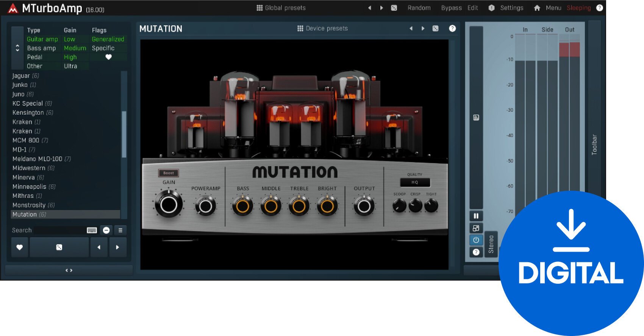Viewport: 644px width, 336px height.
Task: Click the GAIN knob
Action: pos(169,205)
